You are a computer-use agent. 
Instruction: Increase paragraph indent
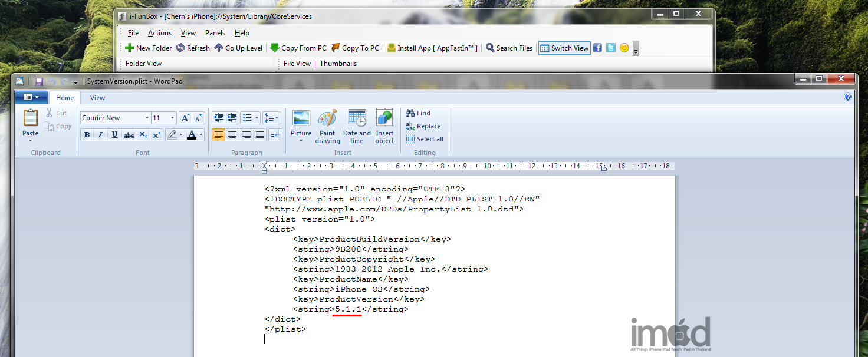click(x=232, y=118)
